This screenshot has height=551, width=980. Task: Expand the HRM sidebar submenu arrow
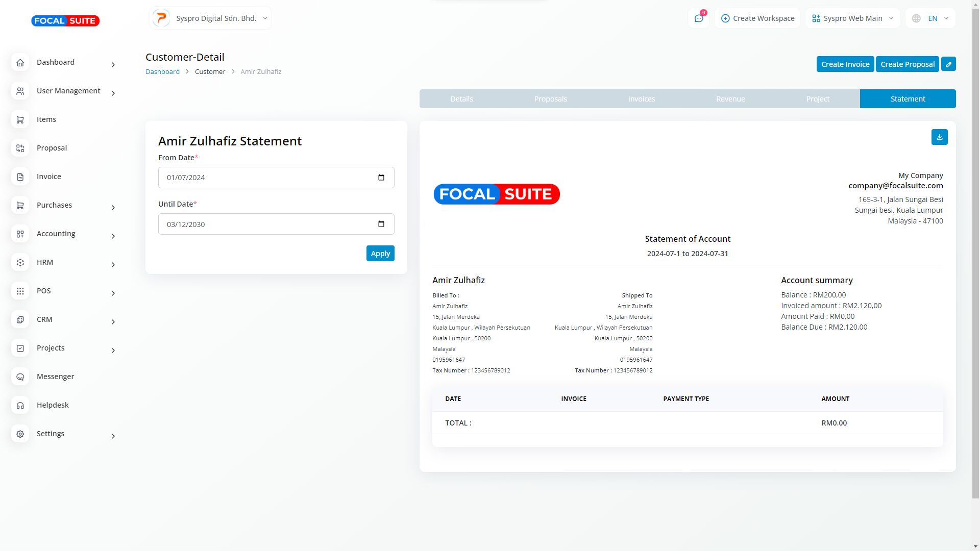pyautogui.click(x=113, y=265)
